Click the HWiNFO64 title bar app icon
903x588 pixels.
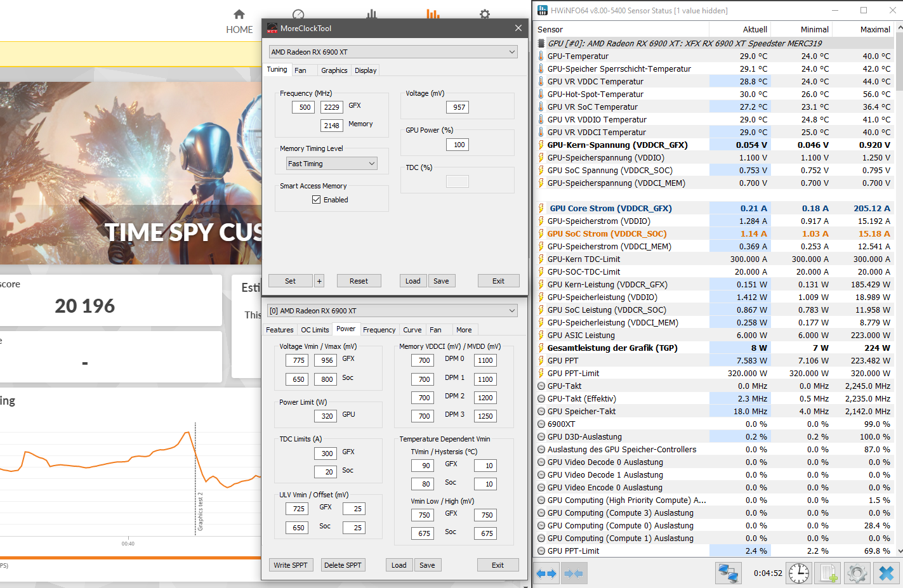(542, 10)
